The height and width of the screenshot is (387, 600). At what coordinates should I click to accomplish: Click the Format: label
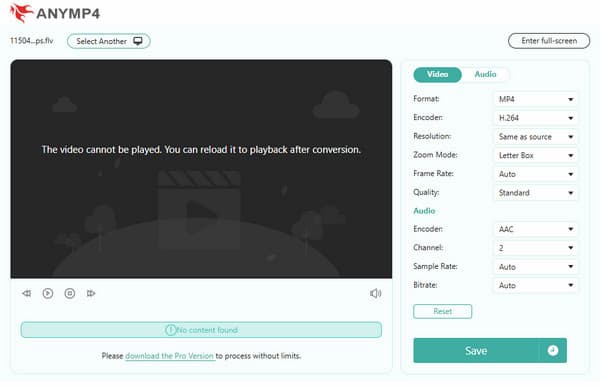[x=426, y=99]
